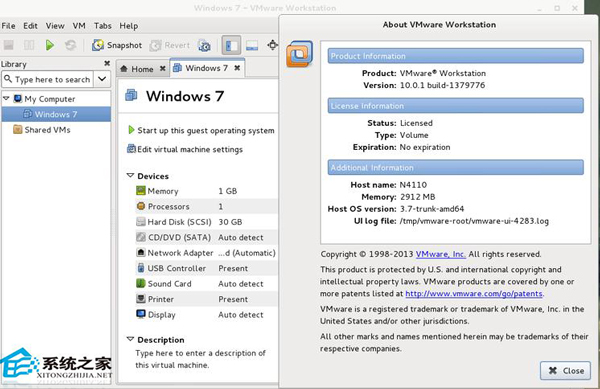
Task: Click the Windows 7 tab icon
Action: click(178, 68)
